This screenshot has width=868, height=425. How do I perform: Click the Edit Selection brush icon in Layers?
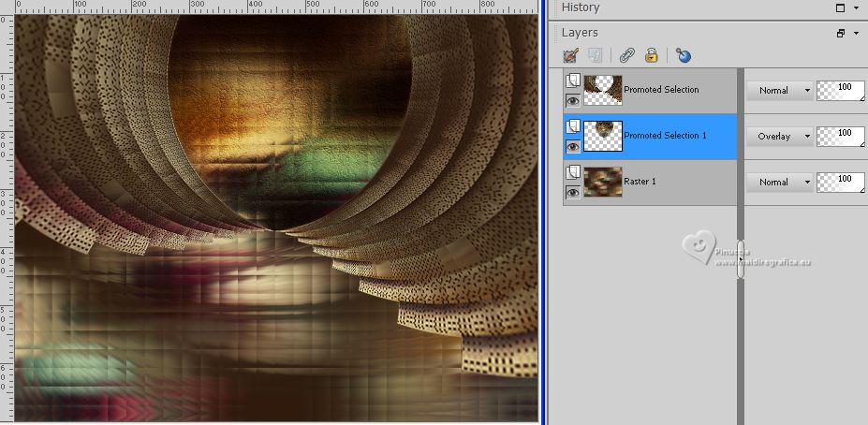(x=571, y=55)
